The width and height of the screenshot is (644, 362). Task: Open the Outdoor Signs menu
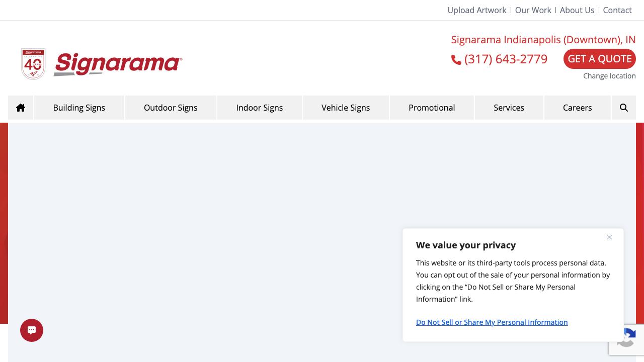171,108
